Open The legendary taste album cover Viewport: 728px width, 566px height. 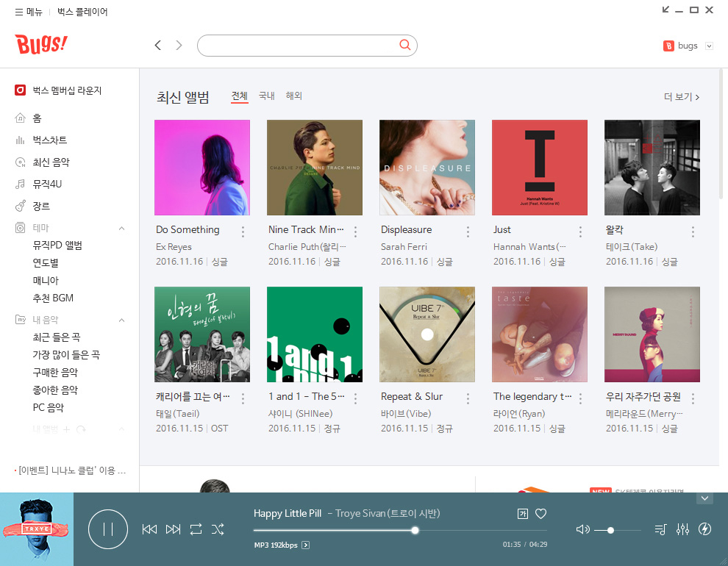(x=540, y=334)
